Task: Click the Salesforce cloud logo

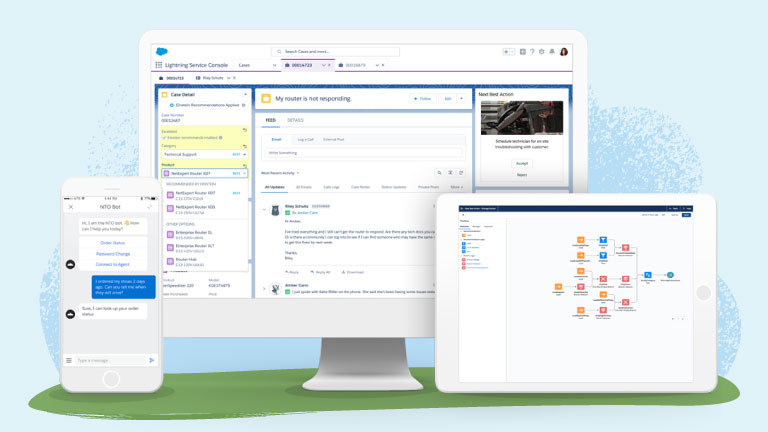Action: coord(162,51)
